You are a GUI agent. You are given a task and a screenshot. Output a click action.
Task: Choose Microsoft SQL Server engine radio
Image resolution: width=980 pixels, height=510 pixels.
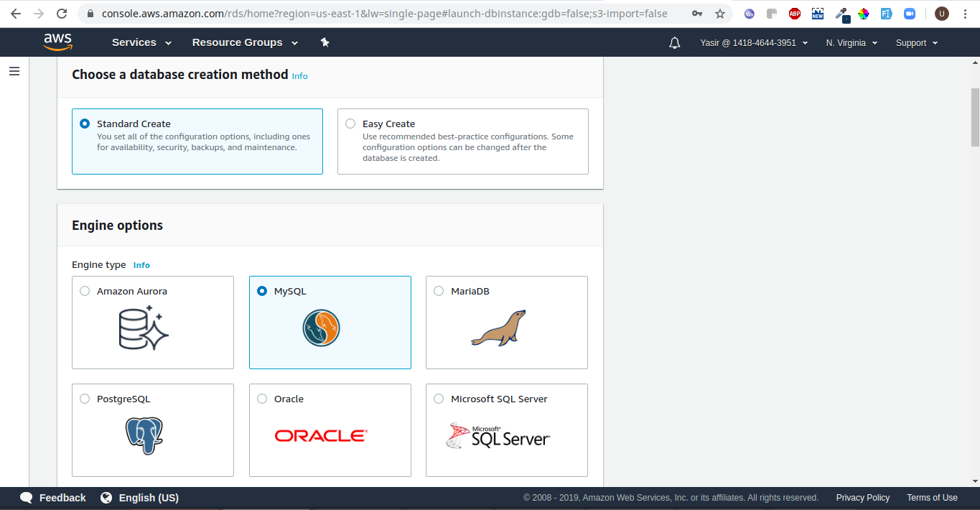click(439, 399)
